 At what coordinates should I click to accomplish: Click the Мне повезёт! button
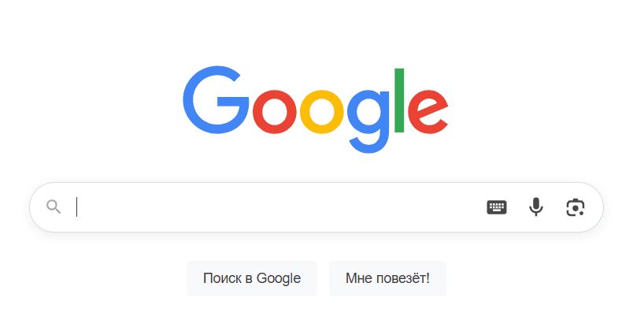(387, 278)
